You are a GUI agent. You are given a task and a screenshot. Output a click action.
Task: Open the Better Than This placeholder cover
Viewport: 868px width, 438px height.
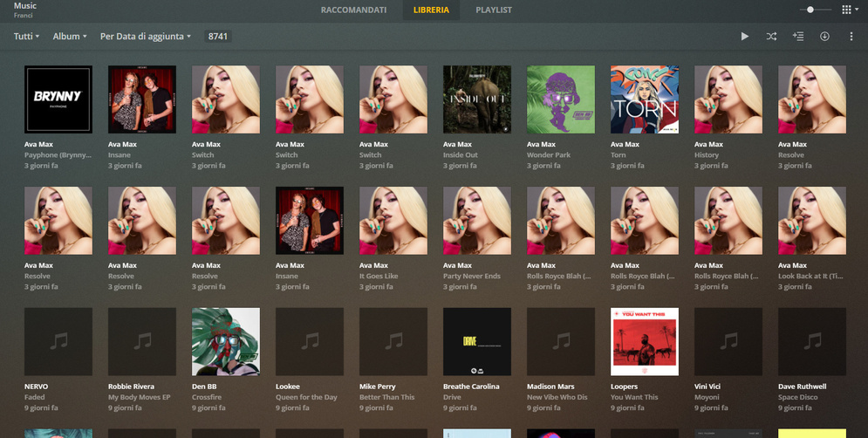point(393,342)
